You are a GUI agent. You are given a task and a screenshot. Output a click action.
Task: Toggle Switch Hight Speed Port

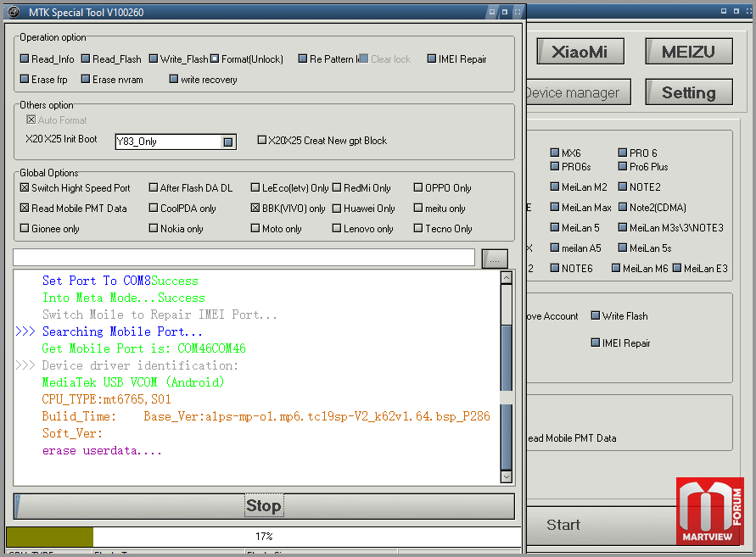[25, 187]
